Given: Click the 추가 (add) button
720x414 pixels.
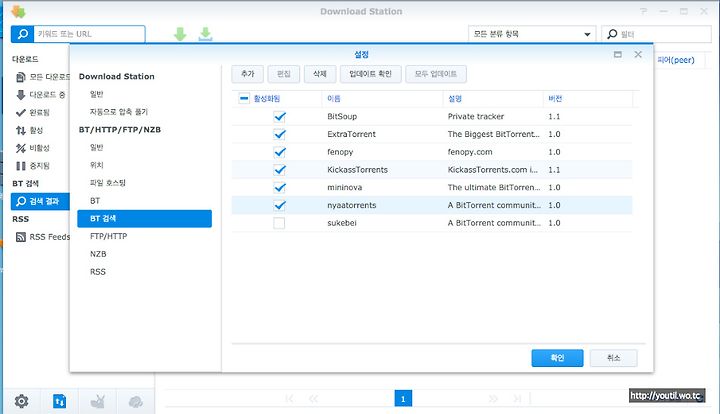Looking at the screenshot, I should (x=248, y=74).
